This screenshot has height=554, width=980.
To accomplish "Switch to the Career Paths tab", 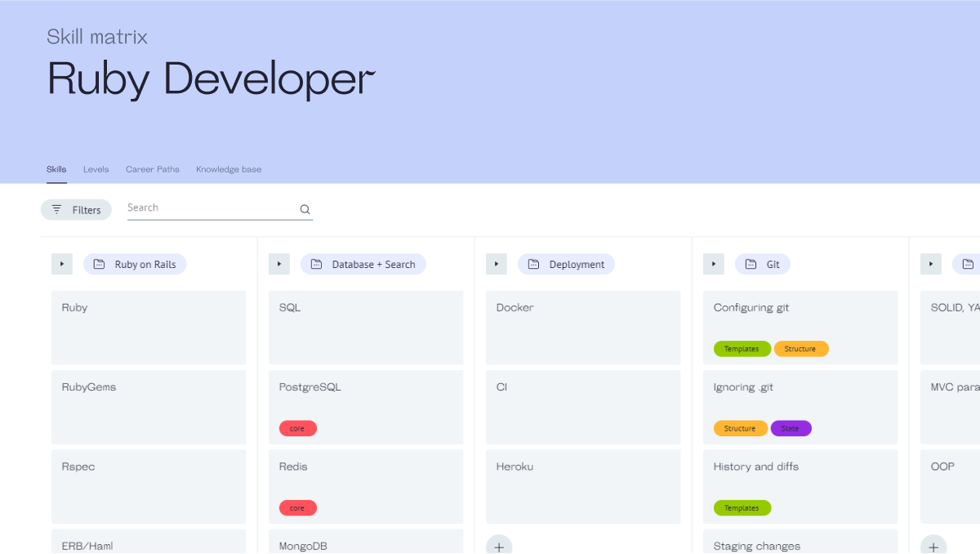I will [x=152, y=169].
